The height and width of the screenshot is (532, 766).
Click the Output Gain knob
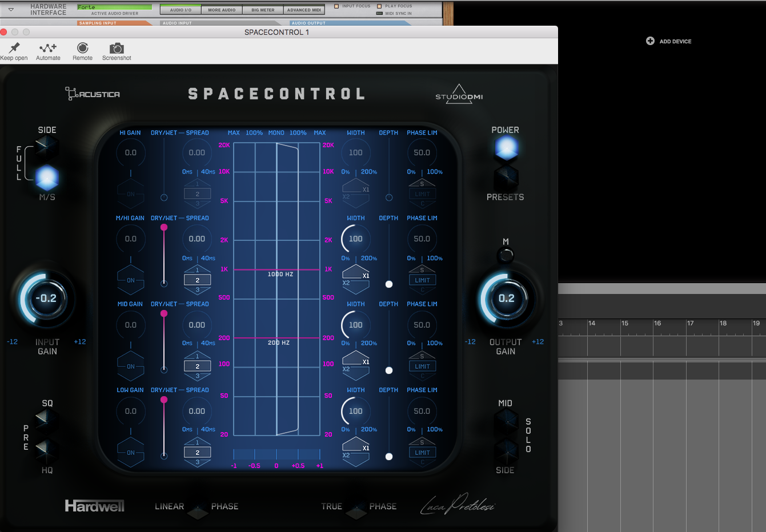coord(506,299)
